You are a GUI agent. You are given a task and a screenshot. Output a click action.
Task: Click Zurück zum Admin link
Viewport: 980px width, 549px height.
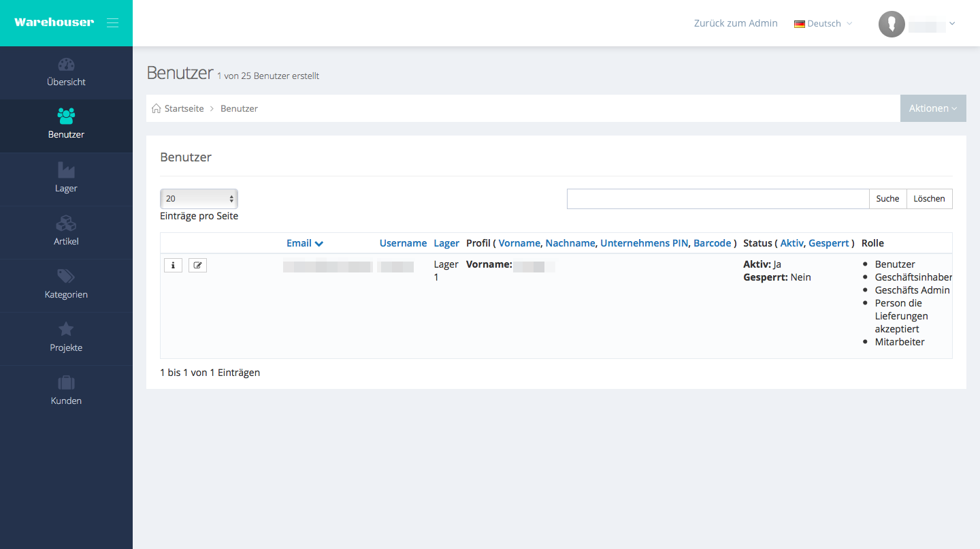[x=735, y=23]
